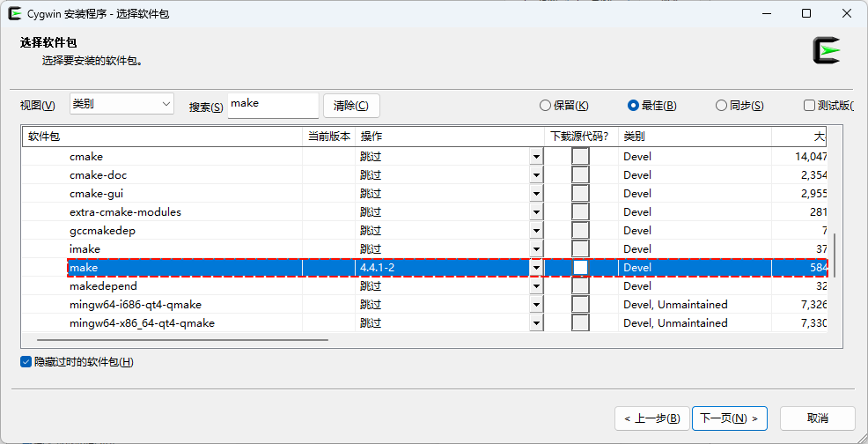Click the Devel, Unmaintained cell for mingw64-i686-qt4-qmake

695,304
